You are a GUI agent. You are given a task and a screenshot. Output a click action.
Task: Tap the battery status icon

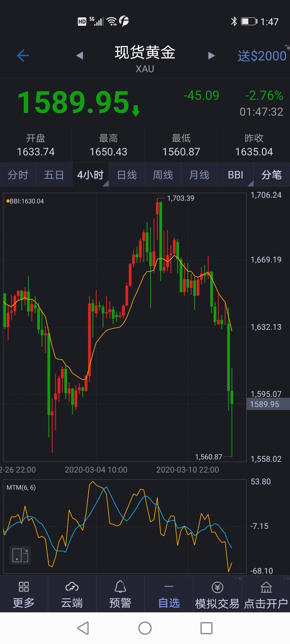click(x=249, y=21)
